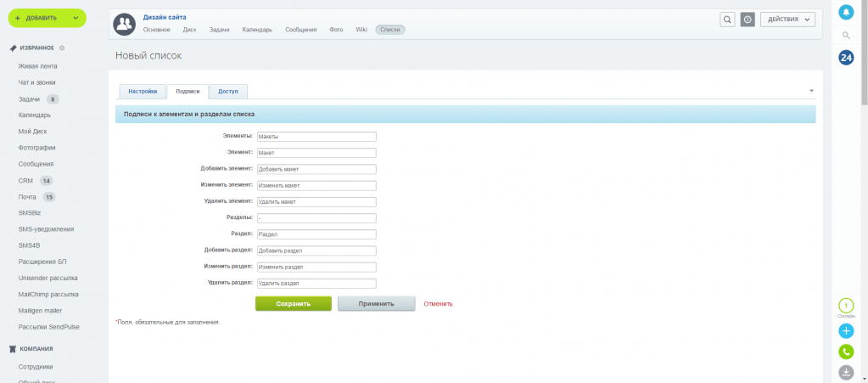The height and width of the screenshot is (383, 868).
Task: Click the search magnifier in the group header
Action: click(x=727, y=20)
